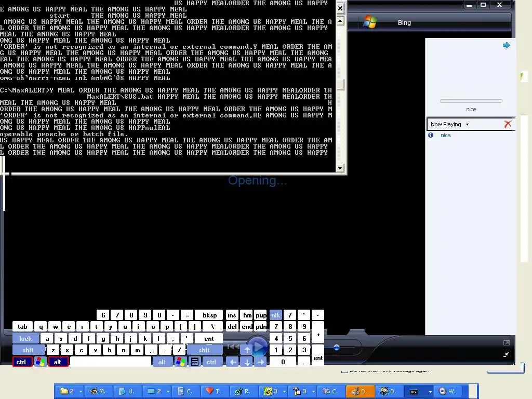The height and width of the screenshot is (399, 532).
Task: Click the pup page-up key
Action: 261,315
